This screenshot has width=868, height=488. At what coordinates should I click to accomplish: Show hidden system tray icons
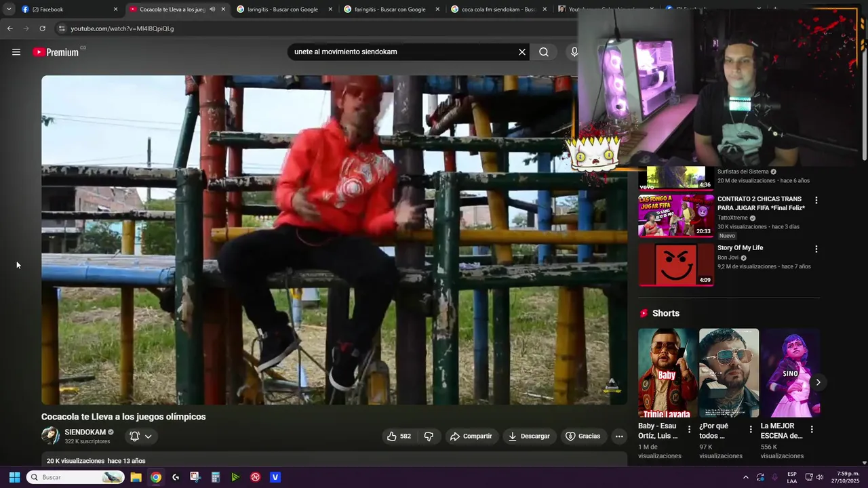745,477
